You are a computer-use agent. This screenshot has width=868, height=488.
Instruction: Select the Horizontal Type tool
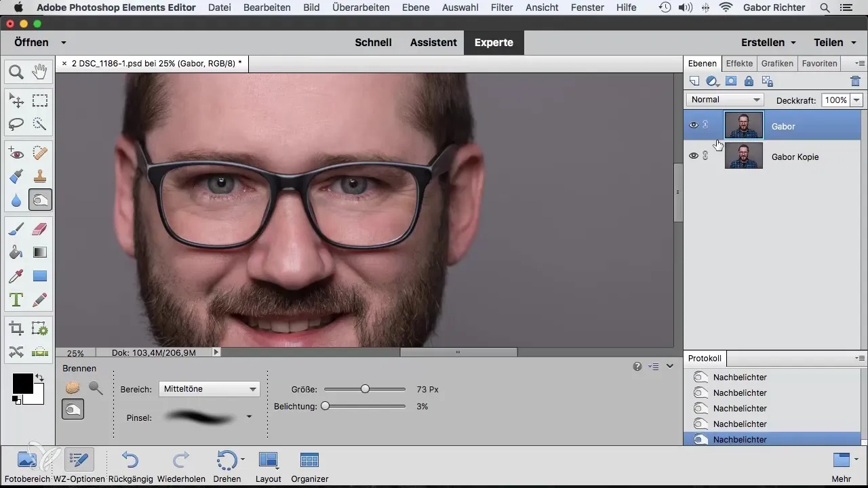pyautogui.click(x=16, y=299)
